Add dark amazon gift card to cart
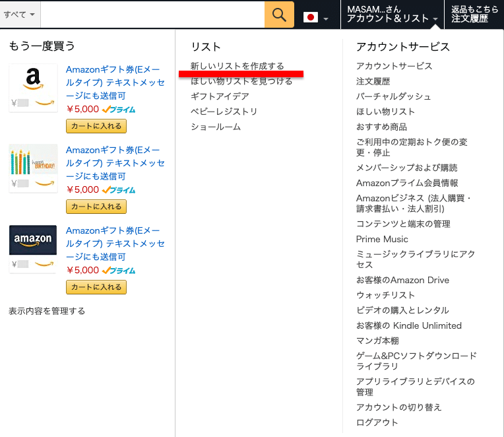This screenshot has height=437, width=504. point(96,287)
